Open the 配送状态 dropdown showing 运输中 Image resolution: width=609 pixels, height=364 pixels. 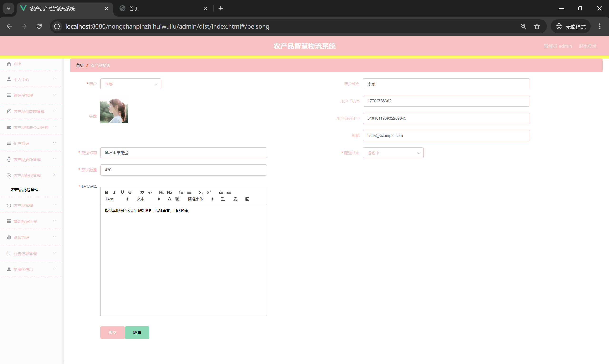click(x=393, y=153)
